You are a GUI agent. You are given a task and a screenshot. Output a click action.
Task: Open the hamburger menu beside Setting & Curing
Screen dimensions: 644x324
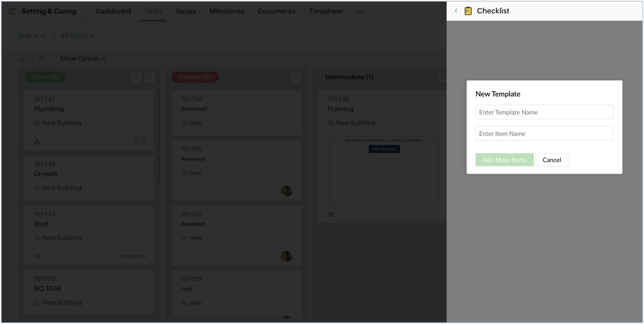(12, 11)
